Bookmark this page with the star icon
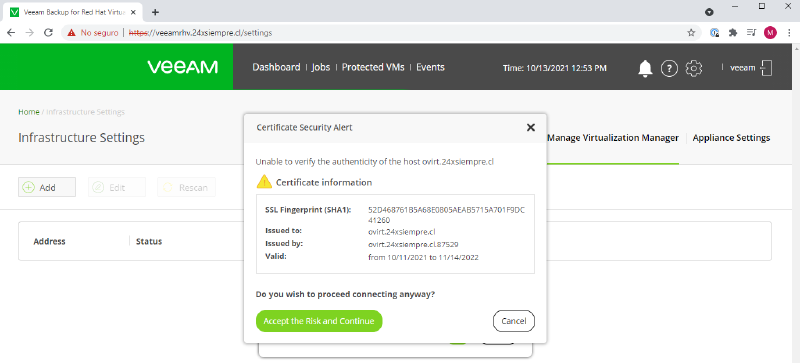The height and width of the screenshot is (363, 800). tap(691, 33)
